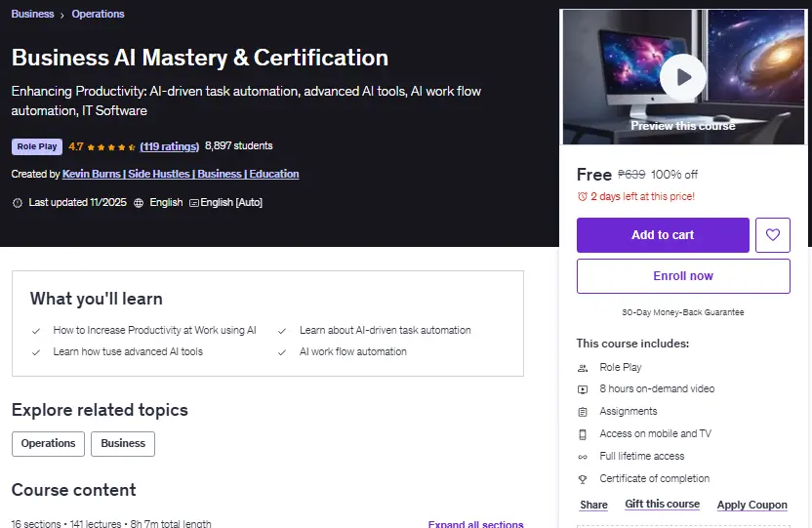Viewport: 812px width, 528px height.
Task: Click '30-Day Money-Back Guarantee' text
Action: pyautogui.click(x=683, y=312)
